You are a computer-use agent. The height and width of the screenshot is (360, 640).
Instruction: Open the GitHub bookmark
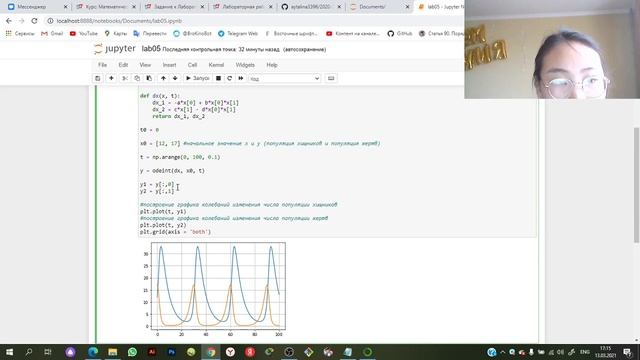tap(400, 33)
